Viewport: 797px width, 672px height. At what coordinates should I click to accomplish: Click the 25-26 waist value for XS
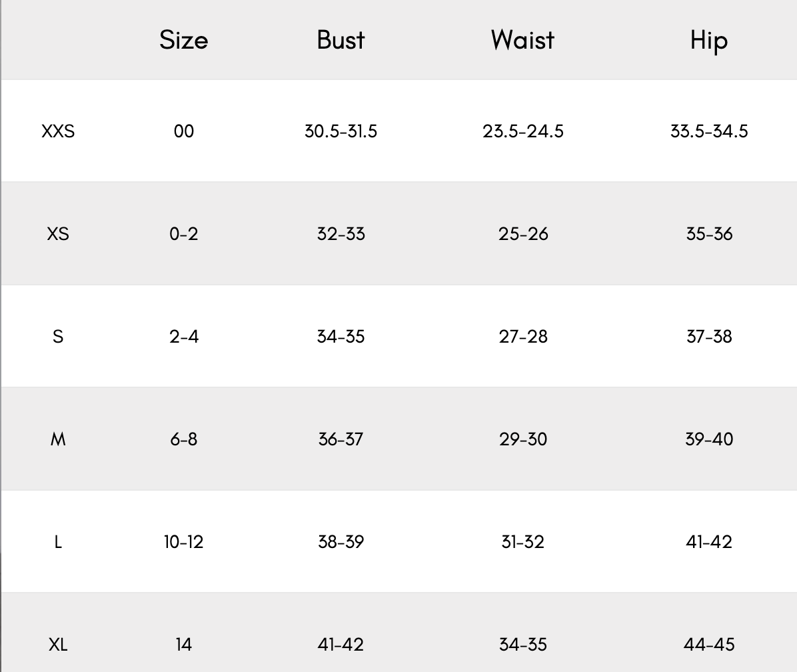click(522, 234)
